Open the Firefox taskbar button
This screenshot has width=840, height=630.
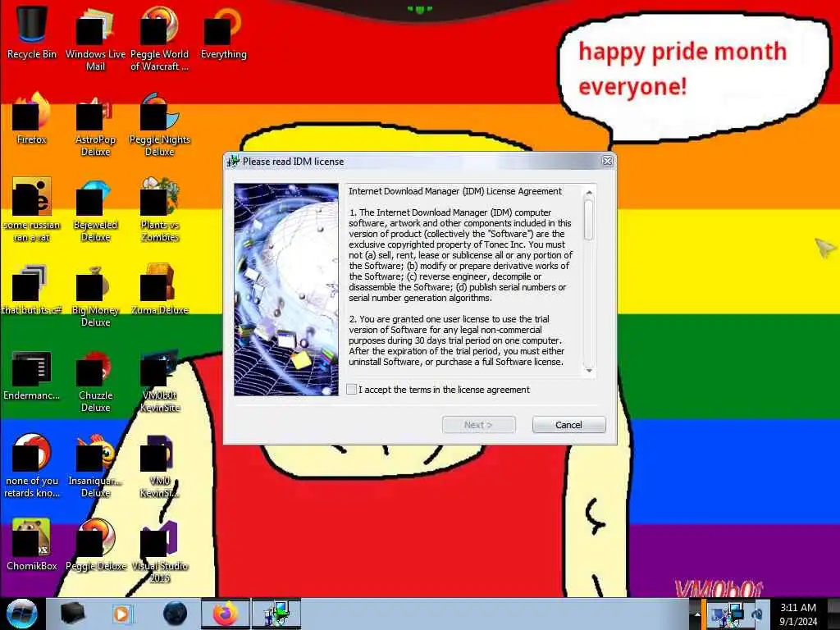click(225, 614)
